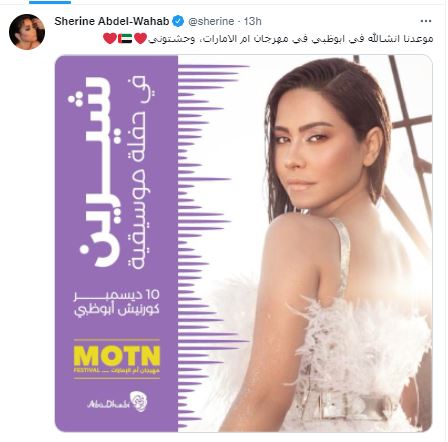
Task: Click the red heart emoji left of flag
Action: [110, 39]
